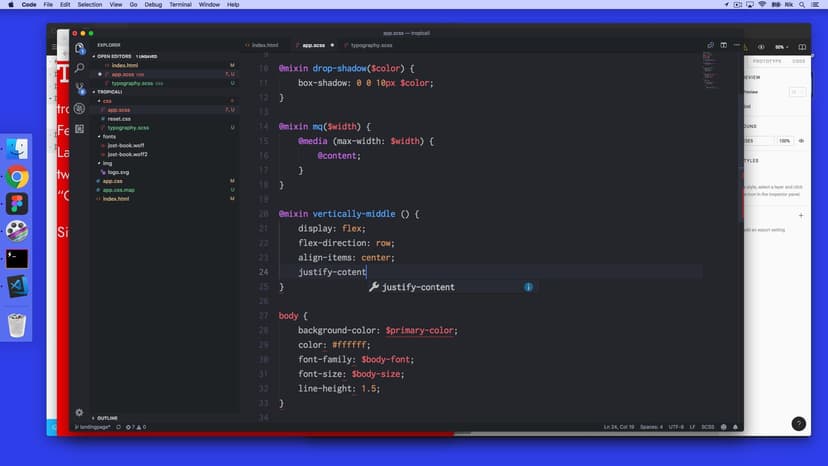Open the Debug panel icon
Screen dimensions: 828x466
coord(79,108)
